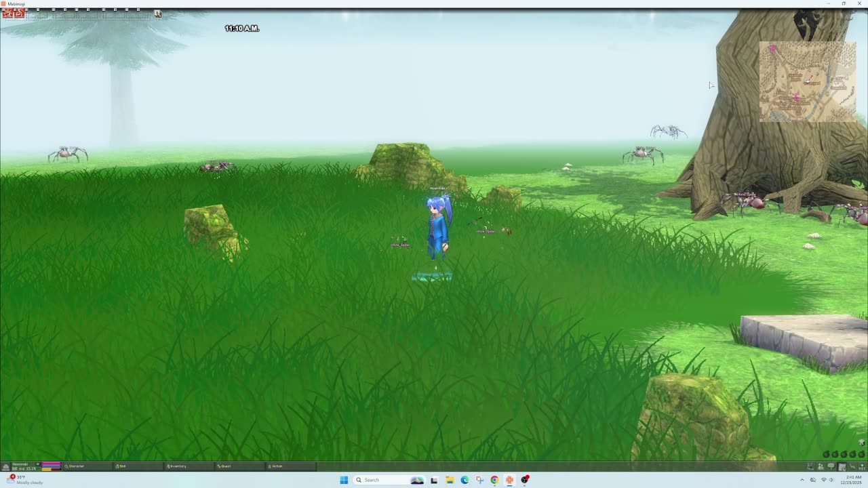
Task: Open Microsoft Edge from the taskbar
Action: pos(465,480)
